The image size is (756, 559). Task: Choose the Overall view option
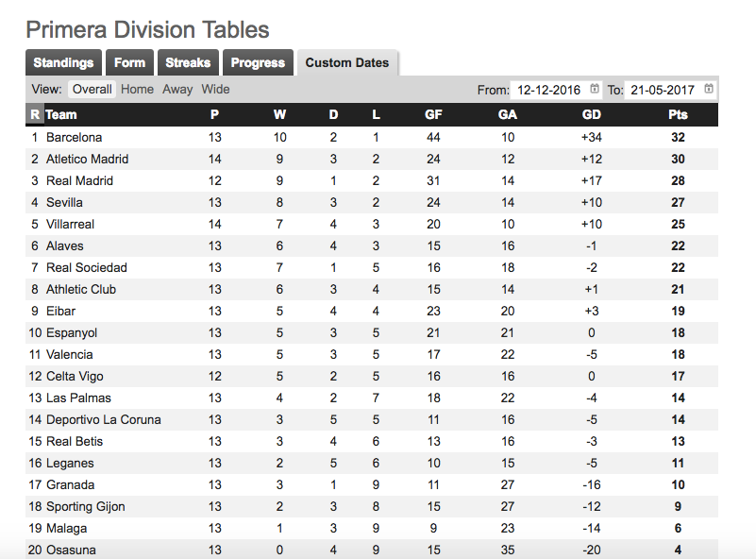coord(92,89)
